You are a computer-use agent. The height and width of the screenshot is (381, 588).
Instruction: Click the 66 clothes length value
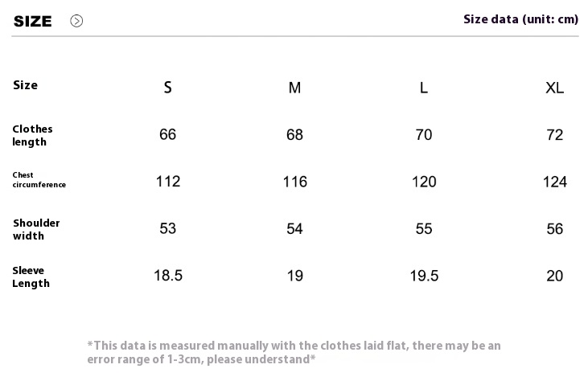167,134
